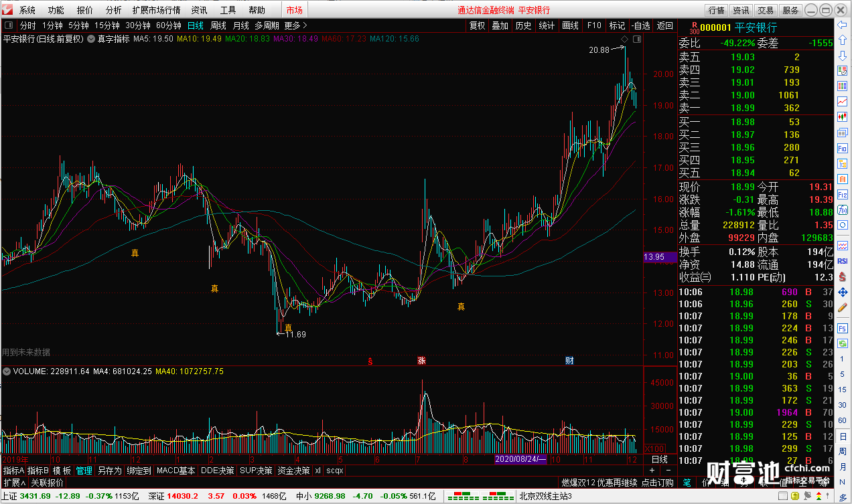Viewport: 852px width, 504px height.
Task: Switch to 30分钟 chart period
Action: pyautogui.click(x=138, y=25)
